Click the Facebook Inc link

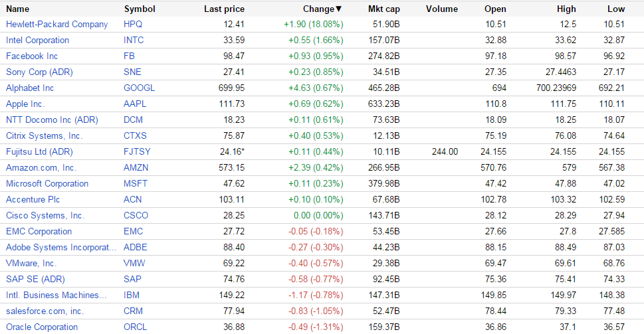pyautogui.click(x=32, y=56)
